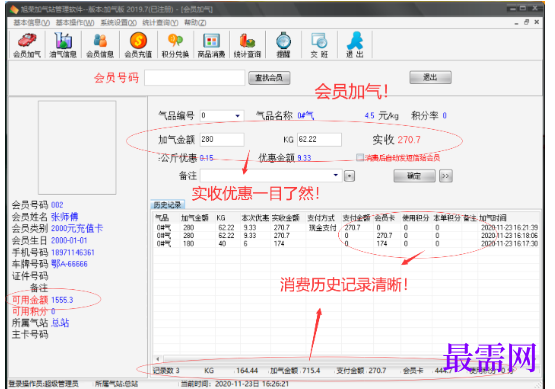Open the 油气信息 toolbar icon
Screen dimensions: 555x389
[63, 45]
